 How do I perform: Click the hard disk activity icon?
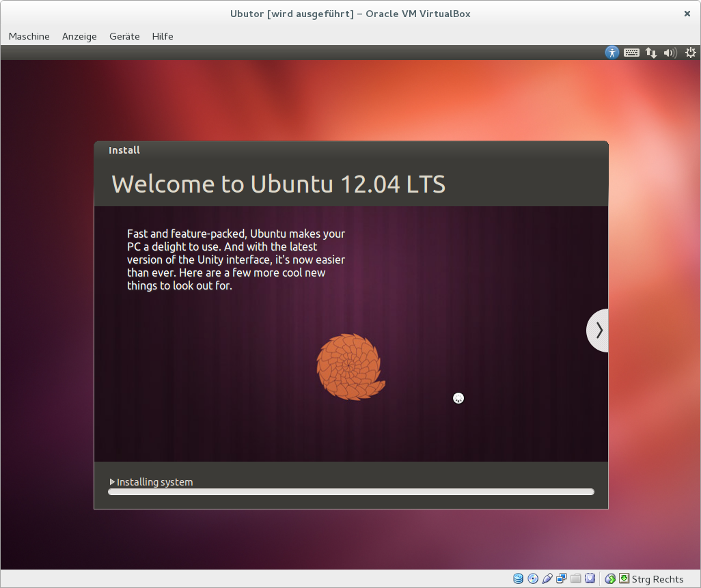519,579
